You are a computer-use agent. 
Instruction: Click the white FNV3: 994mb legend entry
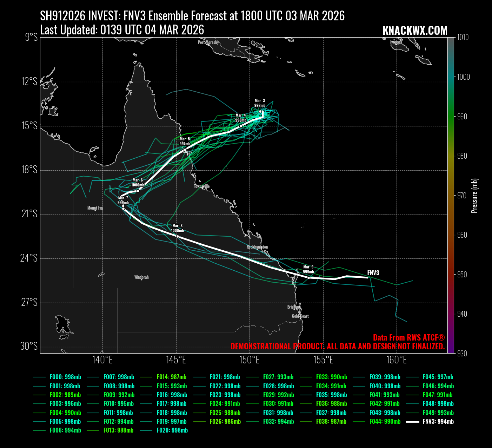pyautogui.click(x=438, y=422)
